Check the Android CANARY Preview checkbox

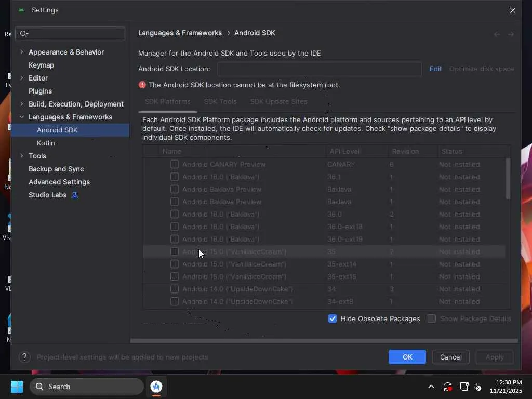[175, 164]
